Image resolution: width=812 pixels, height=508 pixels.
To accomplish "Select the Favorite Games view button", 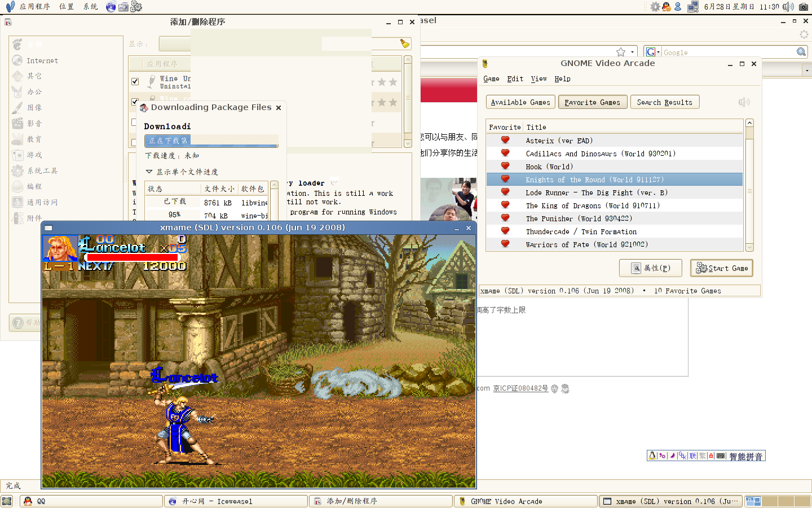I will (x=592, y=102).
